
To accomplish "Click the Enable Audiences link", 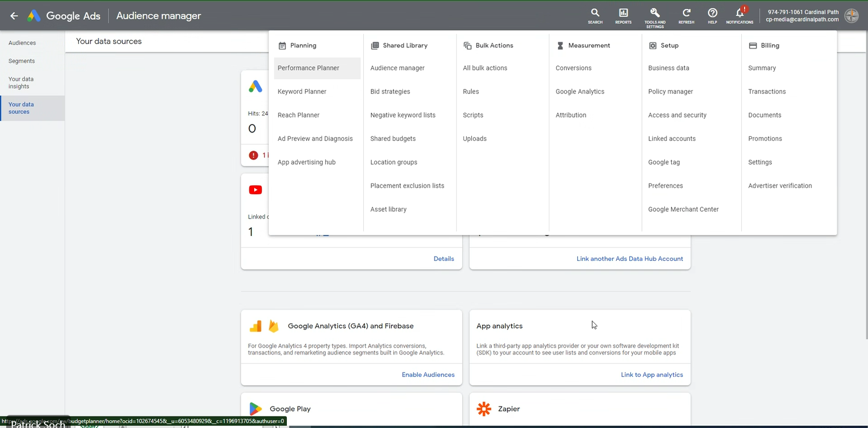I will point(428,375).
